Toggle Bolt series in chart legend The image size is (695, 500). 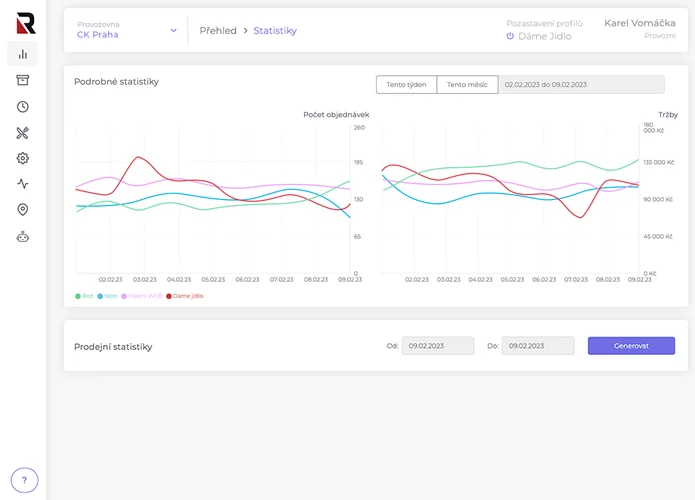(84, 296)
